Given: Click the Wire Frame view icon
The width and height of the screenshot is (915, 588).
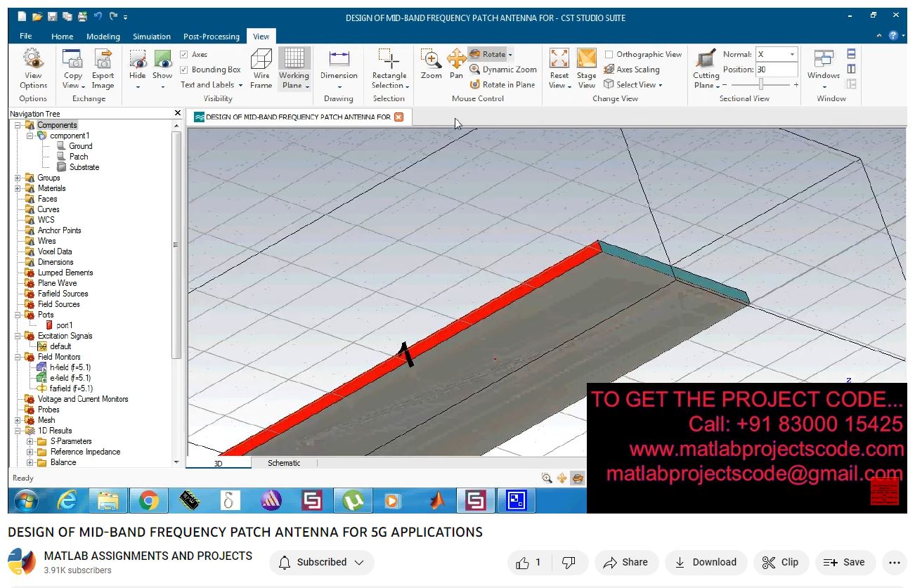Looking at the screenshot, I should click(x=261, y=60).
